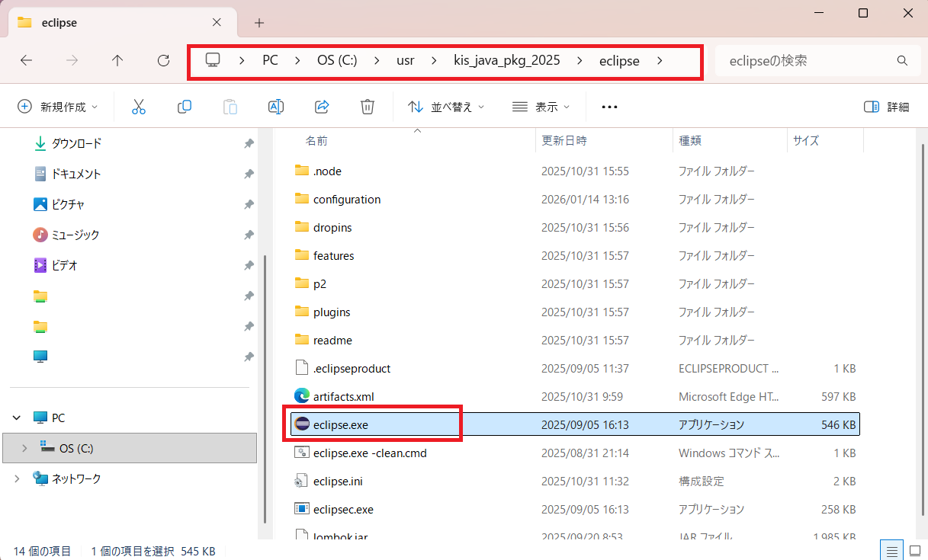This screenshot has height=560, width=928.
Task: Toggle the 詳細 details pane
Action: [x=886, y=107]
